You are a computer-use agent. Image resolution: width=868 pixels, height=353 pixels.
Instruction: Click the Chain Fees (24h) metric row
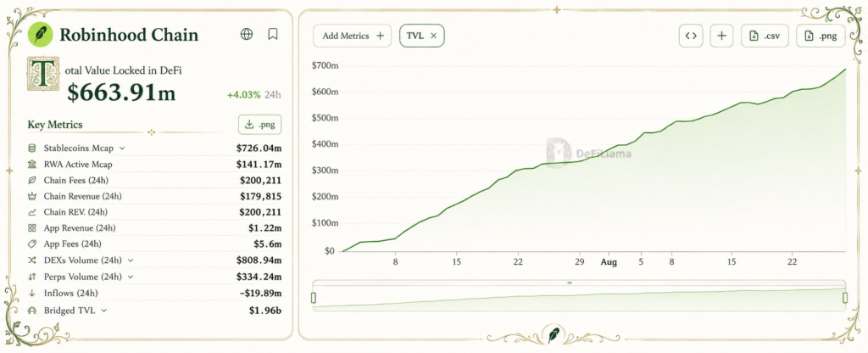click(154, 180)
